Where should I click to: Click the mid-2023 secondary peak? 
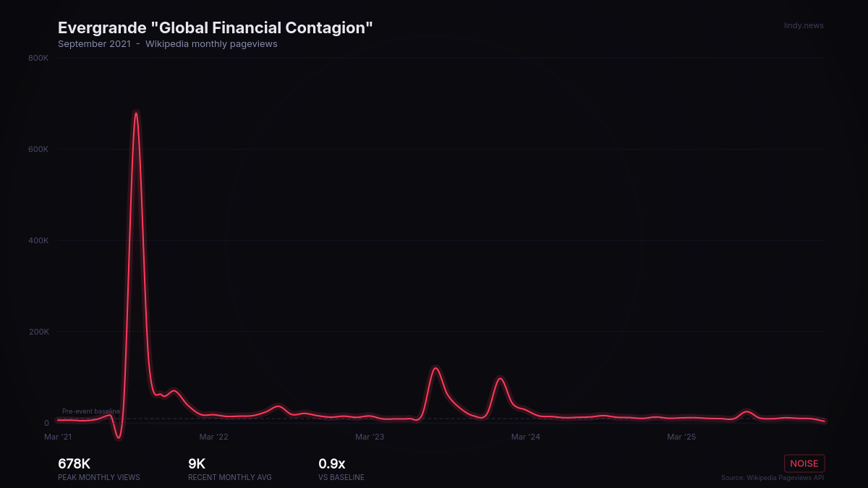436,368
